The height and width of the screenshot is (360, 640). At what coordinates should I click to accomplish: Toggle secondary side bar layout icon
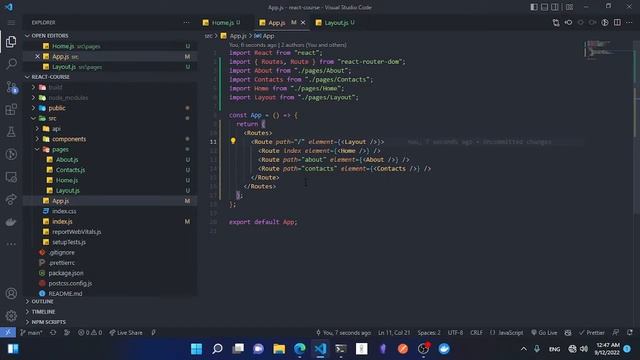point(555,7)
